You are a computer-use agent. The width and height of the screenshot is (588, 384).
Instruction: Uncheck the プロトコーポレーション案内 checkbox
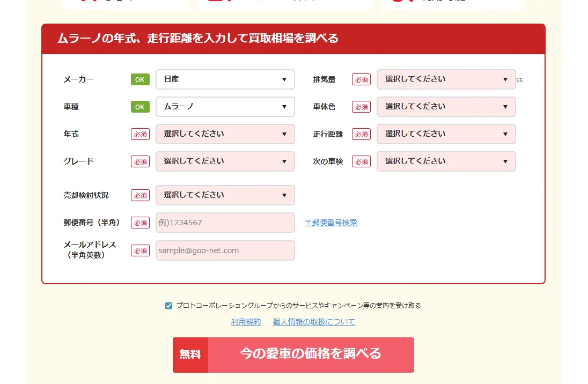(169, 306)
